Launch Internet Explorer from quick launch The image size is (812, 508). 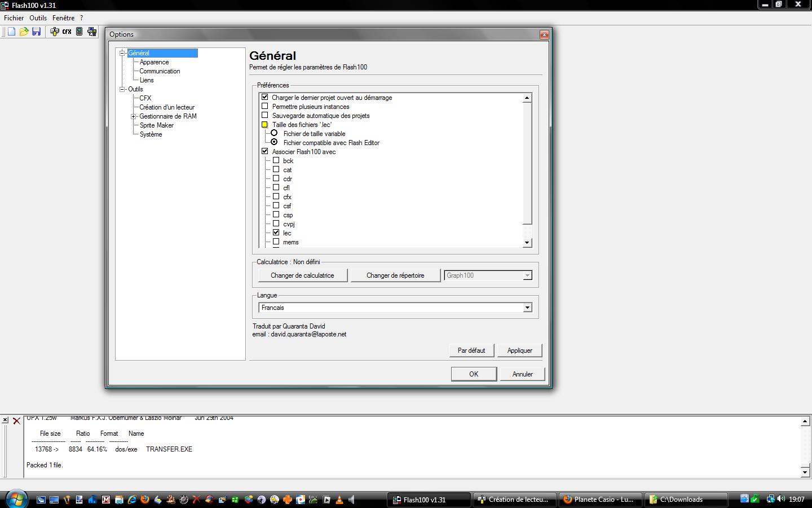(131, 500)
